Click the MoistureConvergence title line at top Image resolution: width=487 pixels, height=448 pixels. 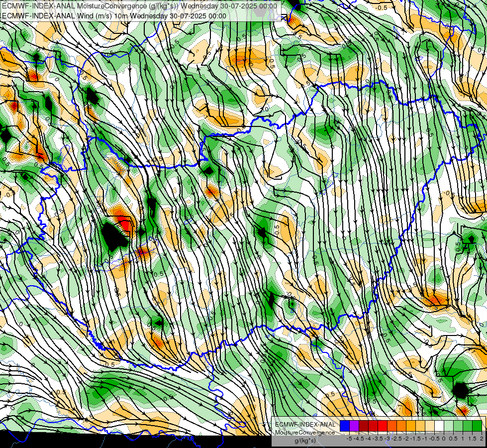(x=139, y=6)
